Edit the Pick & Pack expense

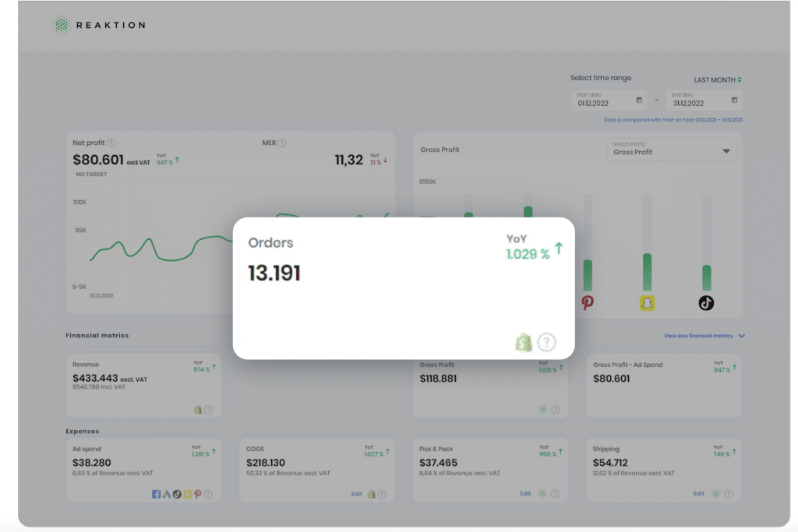click(x=525, y=493)
